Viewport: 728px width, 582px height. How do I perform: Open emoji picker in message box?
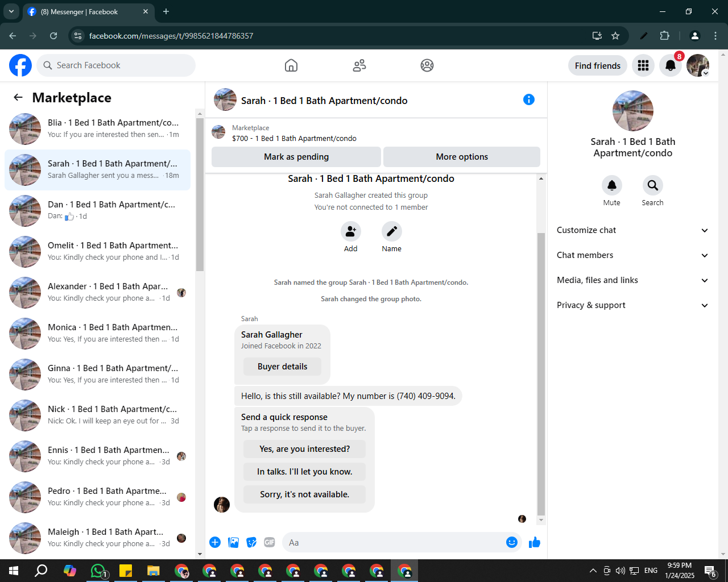pos(512,542)
